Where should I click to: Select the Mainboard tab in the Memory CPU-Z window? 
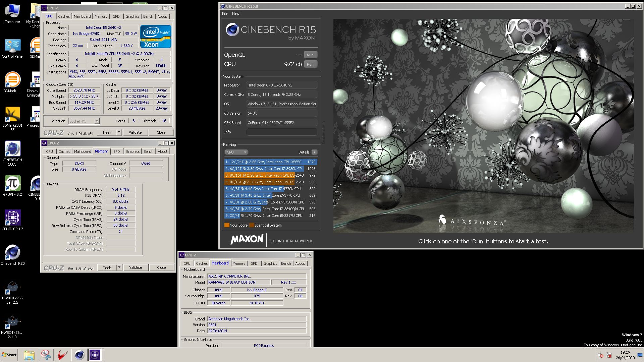point(83,152)
